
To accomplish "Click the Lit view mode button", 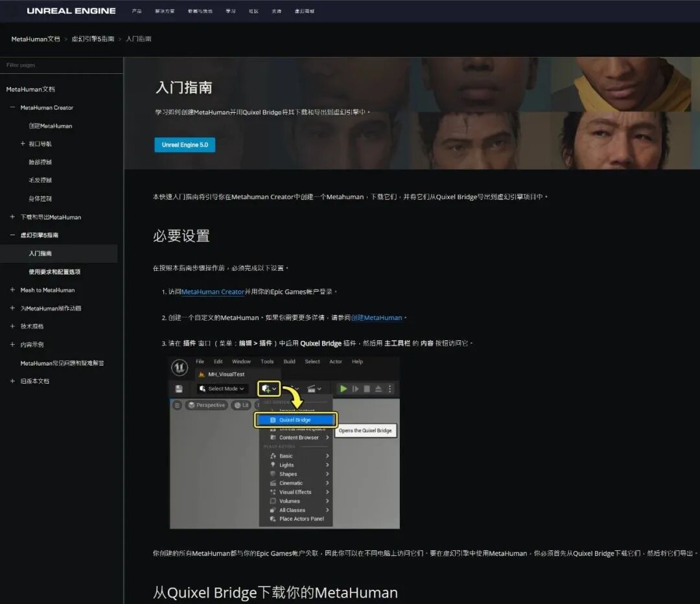I will tap(242, 405).
